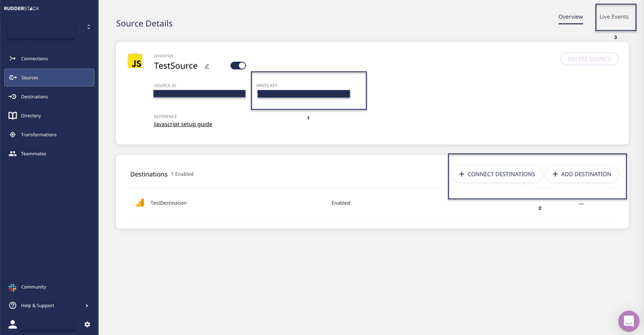Image resolution: width=644 pixels, height=335 pixels.
Task: Click the user profile avatar icon
Action: point(13,324)
